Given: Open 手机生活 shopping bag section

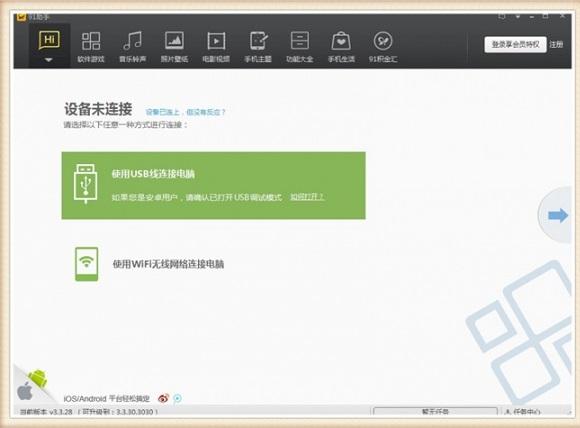Looking at the screenshot, I should point(341,46).
